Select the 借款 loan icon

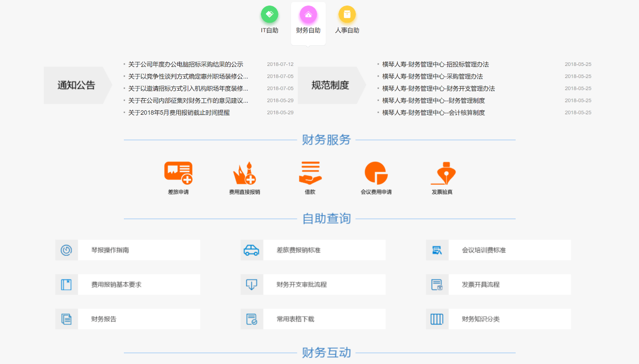pyautogui.click(x=310, y=173)
